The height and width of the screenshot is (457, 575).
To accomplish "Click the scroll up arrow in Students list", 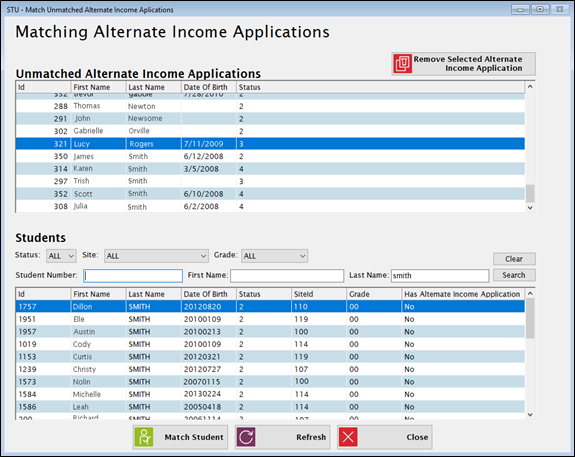I will pos(530,293).
